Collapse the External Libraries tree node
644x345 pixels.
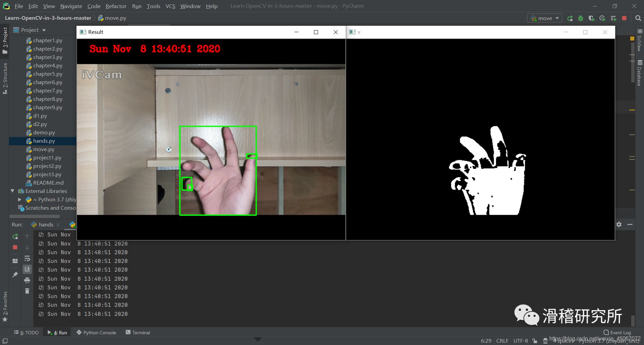pos(12,191)
